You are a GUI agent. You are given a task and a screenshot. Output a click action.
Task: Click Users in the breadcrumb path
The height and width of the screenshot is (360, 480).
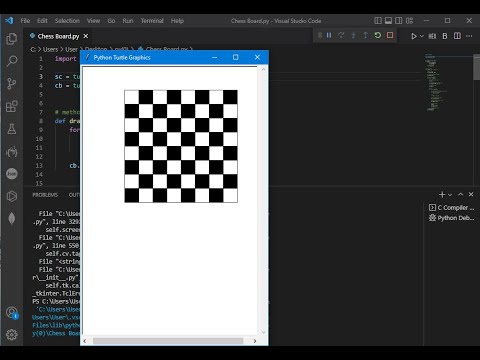(x=50, y=49)
